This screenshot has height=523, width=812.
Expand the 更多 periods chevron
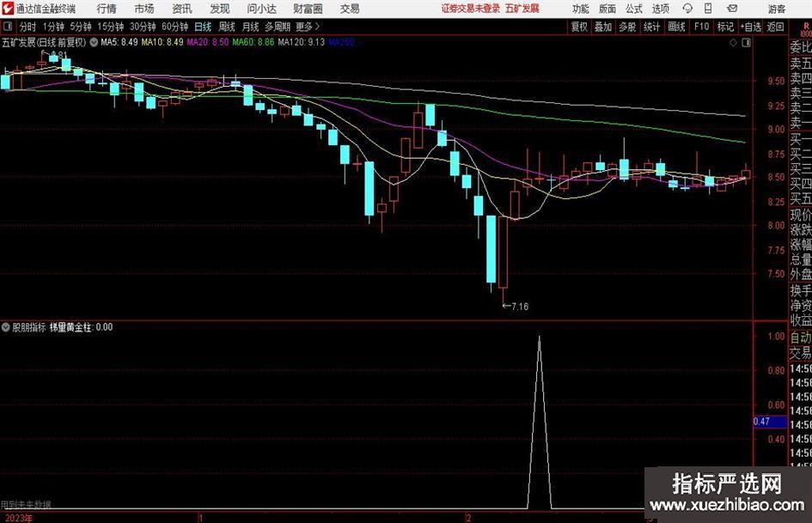317,27
